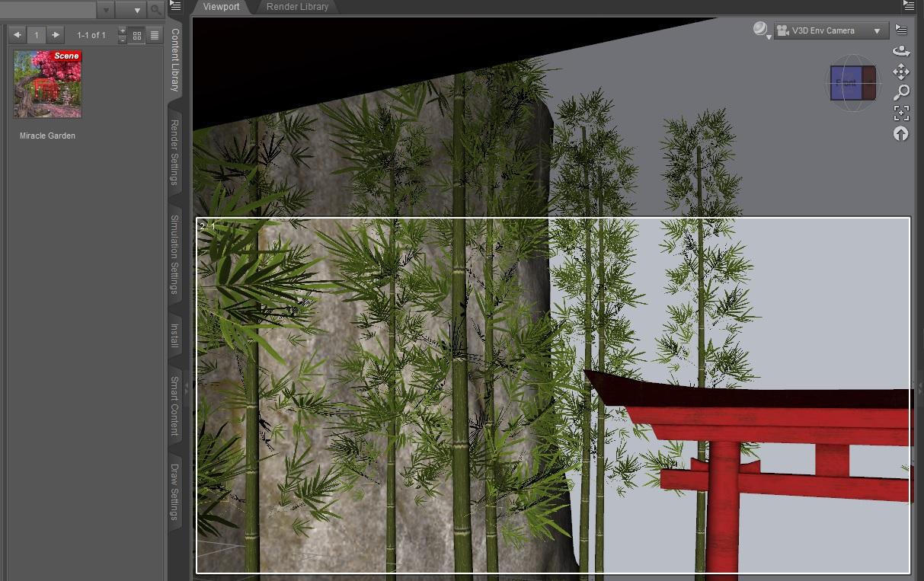Switch content view to list mode
Image resolution: width=924 pixels, height=581 pixels.
tap(155, 35)
